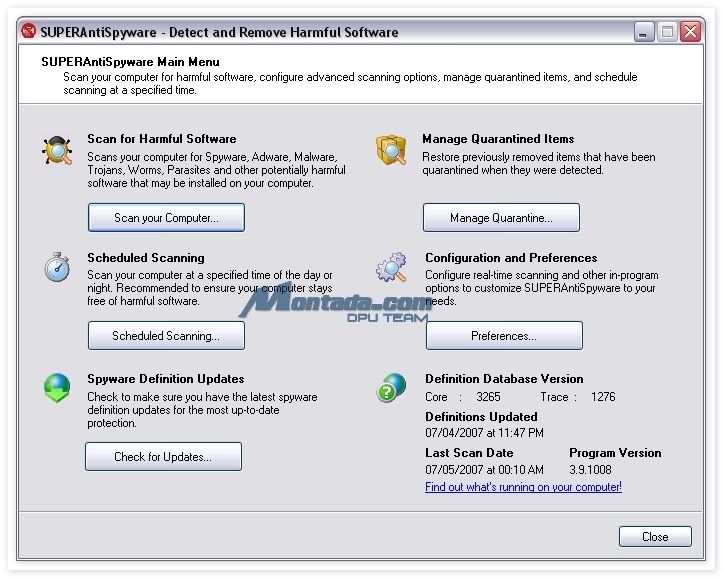Click the 'Scheduled Scanning' heading text
The height and width of the screenshot is (579, 724).
tap(146, 258)
